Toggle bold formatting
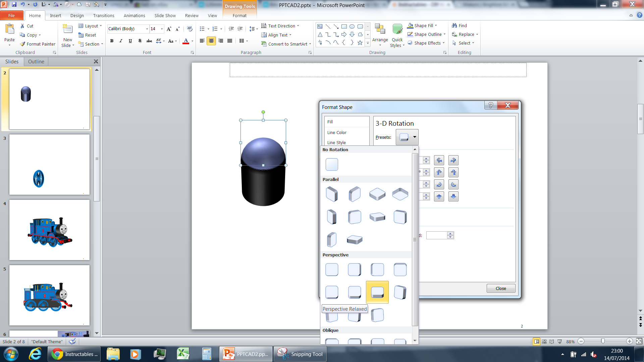The image size is (644, 362). pos(112,41)
